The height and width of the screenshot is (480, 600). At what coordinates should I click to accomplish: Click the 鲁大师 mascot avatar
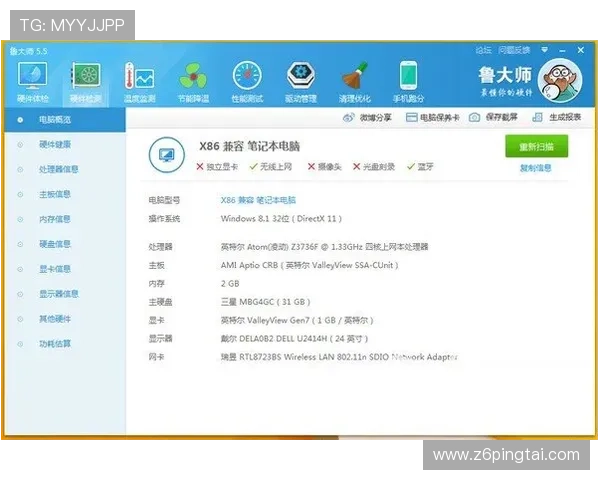[561, 79]
